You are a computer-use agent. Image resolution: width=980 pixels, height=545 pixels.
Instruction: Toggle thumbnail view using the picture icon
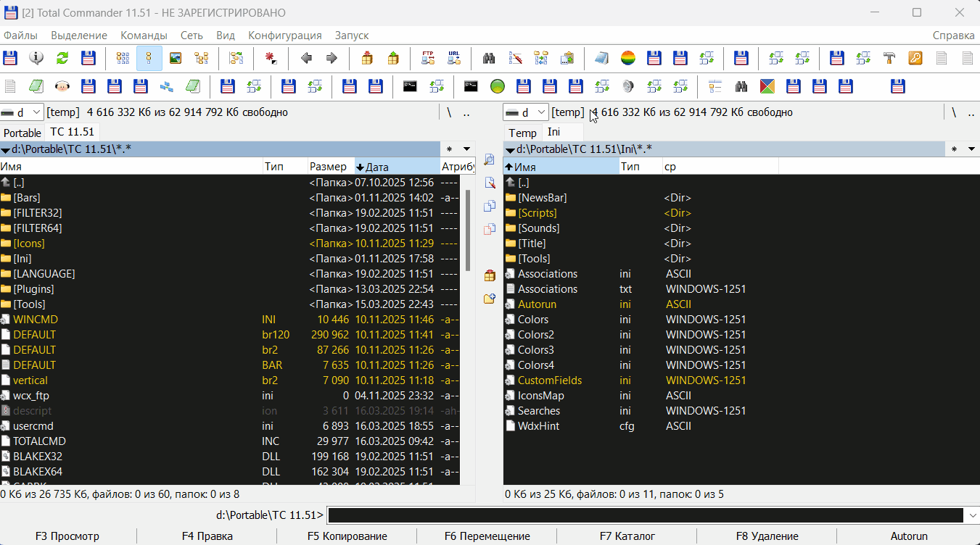[x=176, y=58]
